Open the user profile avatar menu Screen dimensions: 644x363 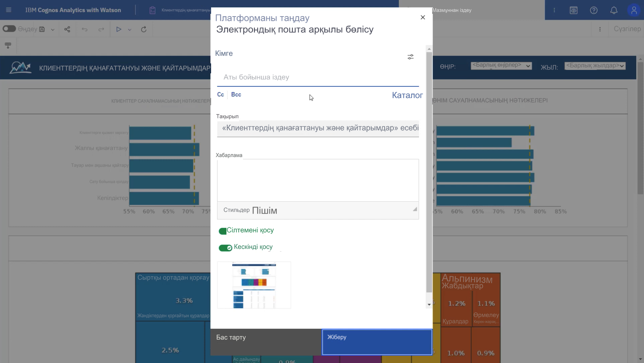point(634,10)
